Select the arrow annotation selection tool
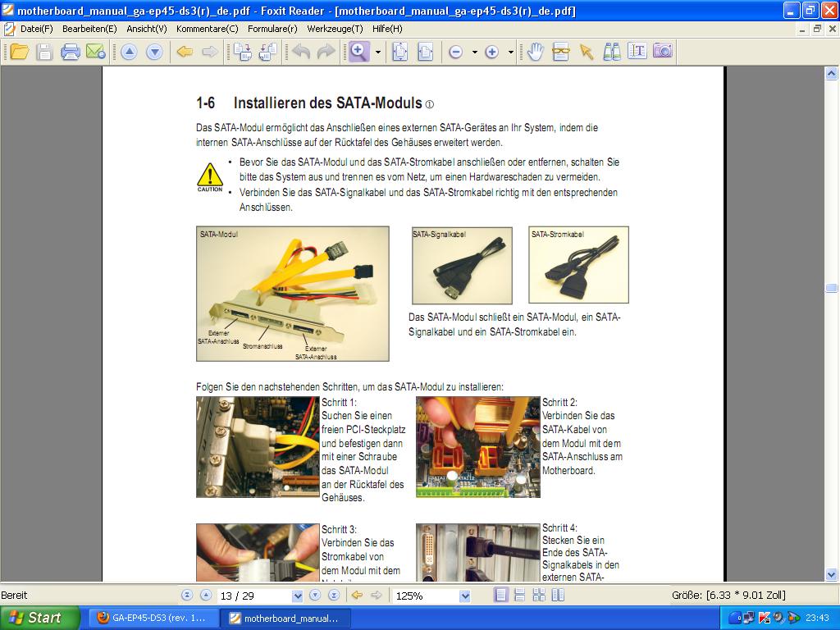This screenshot has height=630, width=840. click(x=586, y=52)
